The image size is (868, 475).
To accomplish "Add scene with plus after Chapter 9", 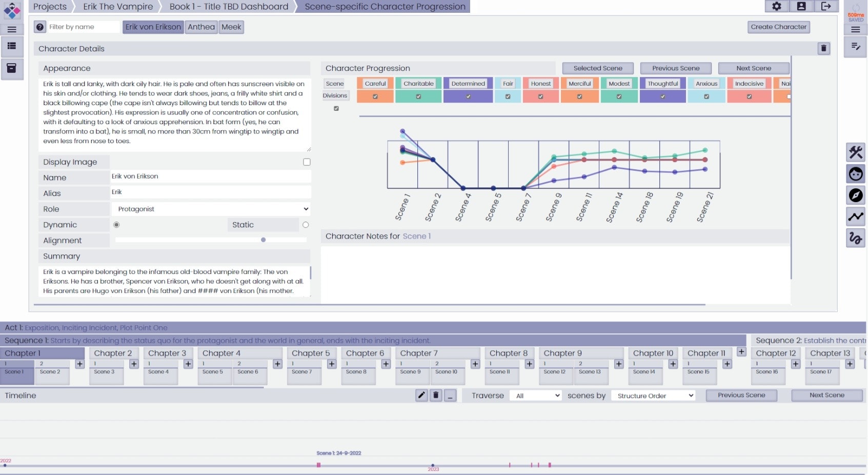I will pos(619,364).
